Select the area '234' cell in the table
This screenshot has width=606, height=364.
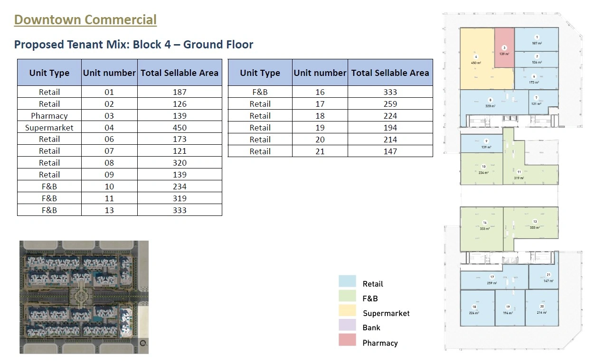(x=180, y=187)
